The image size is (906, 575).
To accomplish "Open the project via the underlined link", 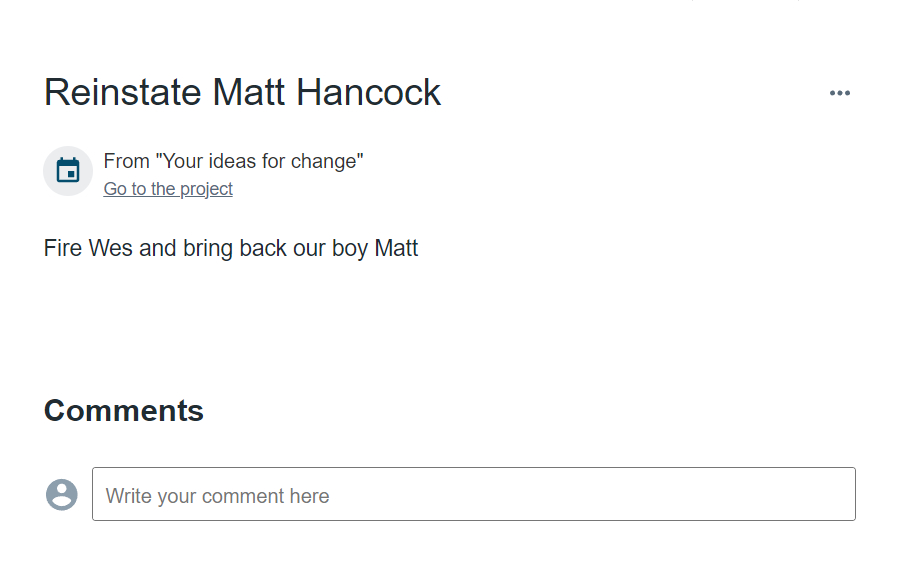I will point(168,189).
